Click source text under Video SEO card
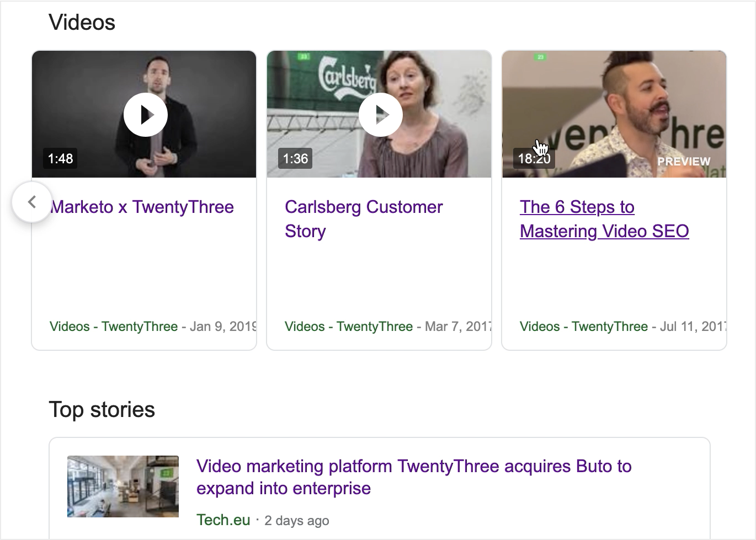Screen dimensions: 756x540 coord(584,327)
